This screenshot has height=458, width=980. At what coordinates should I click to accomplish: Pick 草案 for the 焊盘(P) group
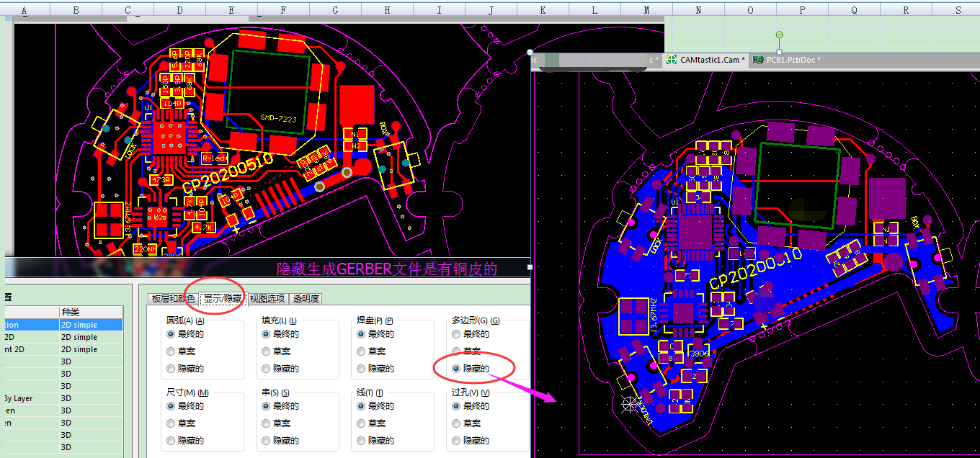[361, 351]
